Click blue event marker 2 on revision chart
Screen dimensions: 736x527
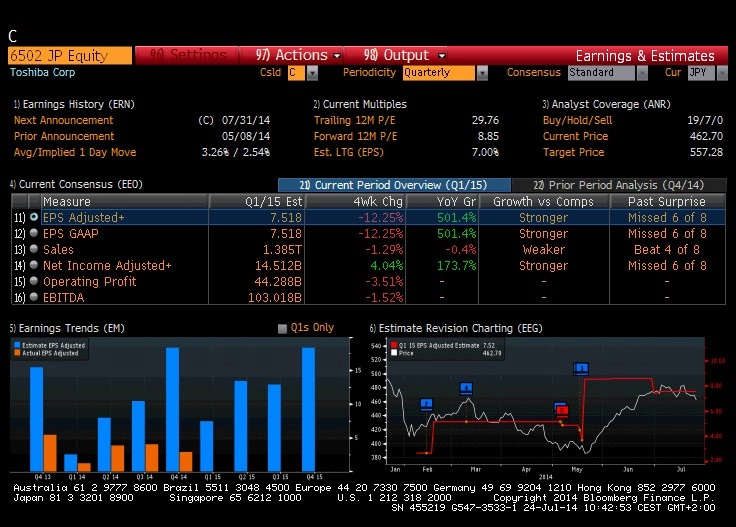coord(426,404)
